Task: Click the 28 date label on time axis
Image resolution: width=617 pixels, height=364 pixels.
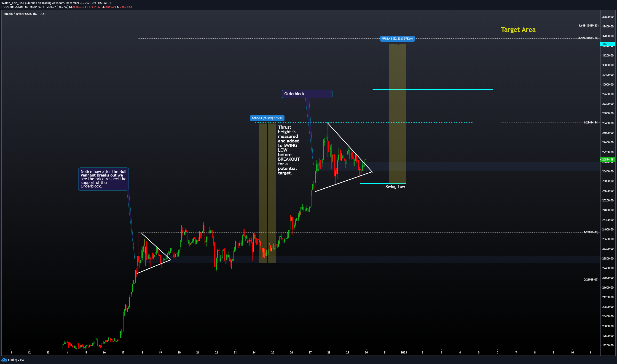Action: pyautogui.click(x=329, y=353)
